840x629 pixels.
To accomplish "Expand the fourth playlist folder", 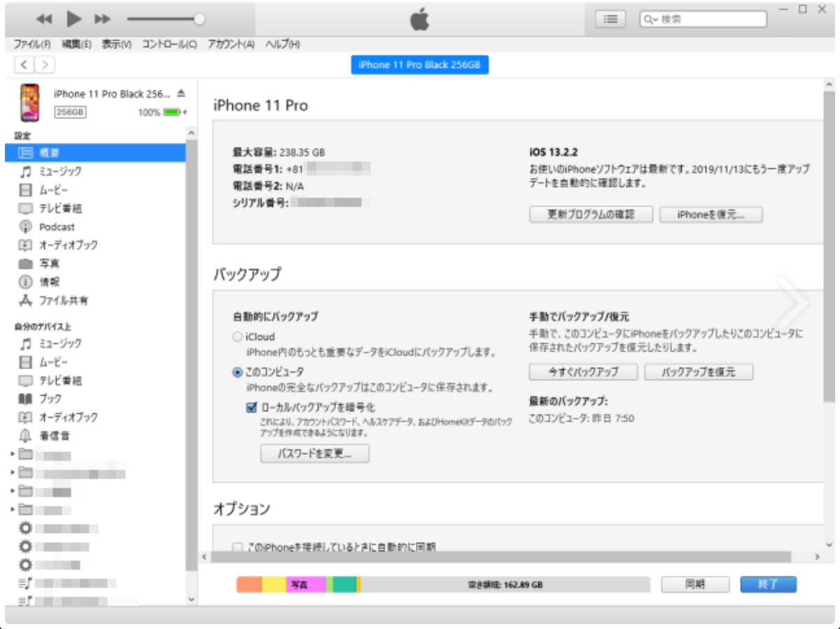I will click(13, 509).
